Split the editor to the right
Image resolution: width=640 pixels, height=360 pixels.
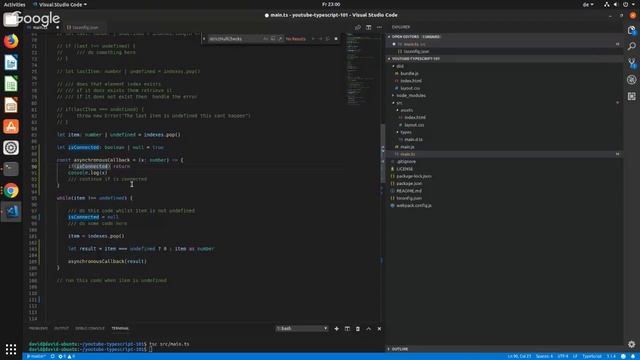369,27
